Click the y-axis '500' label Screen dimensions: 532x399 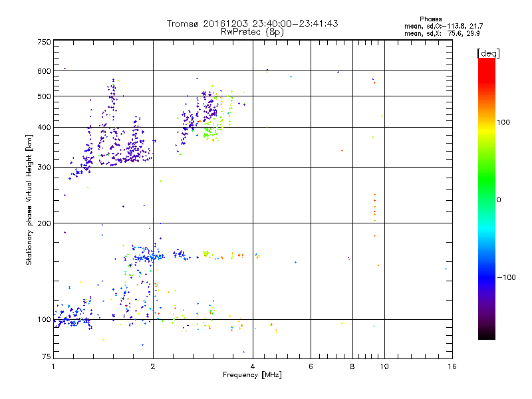[44, 96]
